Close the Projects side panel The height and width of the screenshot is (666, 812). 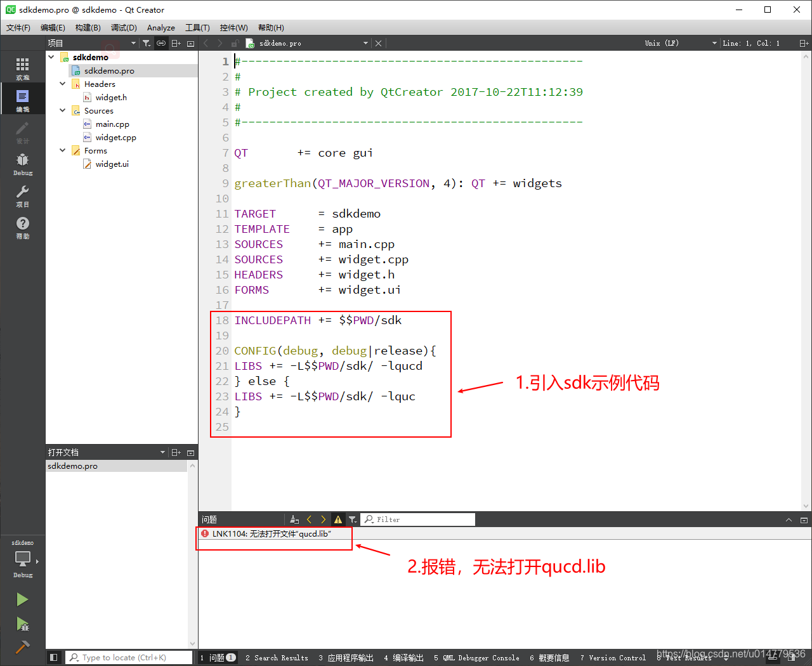tap(190, 43)
